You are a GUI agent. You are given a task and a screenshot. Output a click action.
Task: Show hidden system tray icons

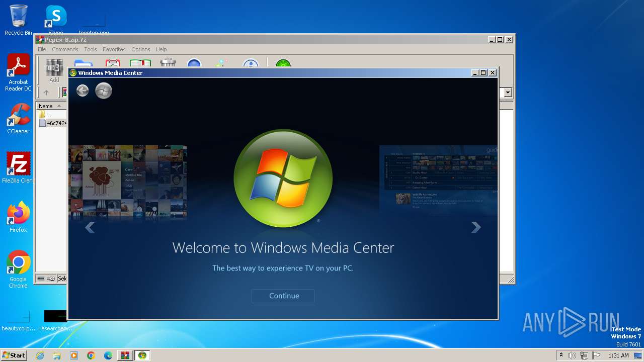point(561,355)
